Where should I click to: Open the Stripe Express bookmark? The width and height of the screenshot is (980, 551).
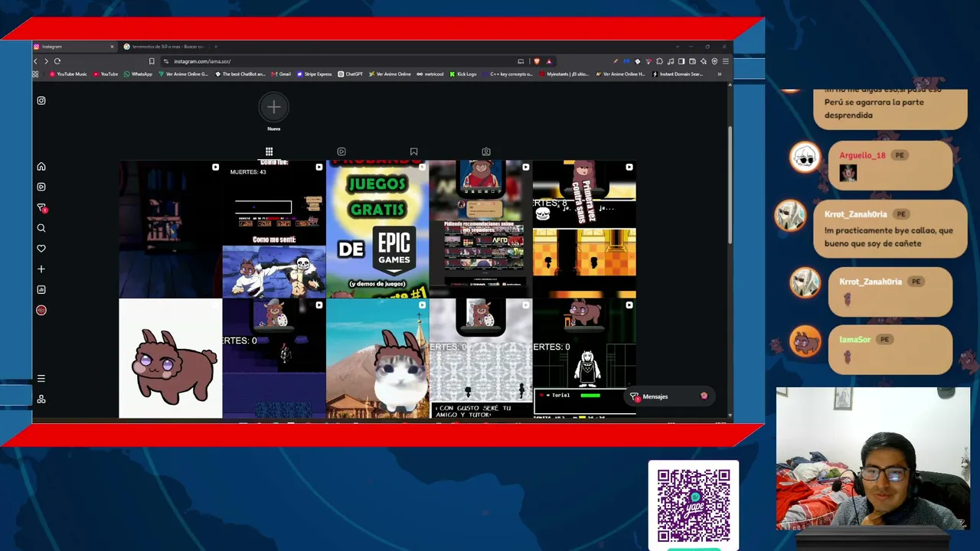314,74
